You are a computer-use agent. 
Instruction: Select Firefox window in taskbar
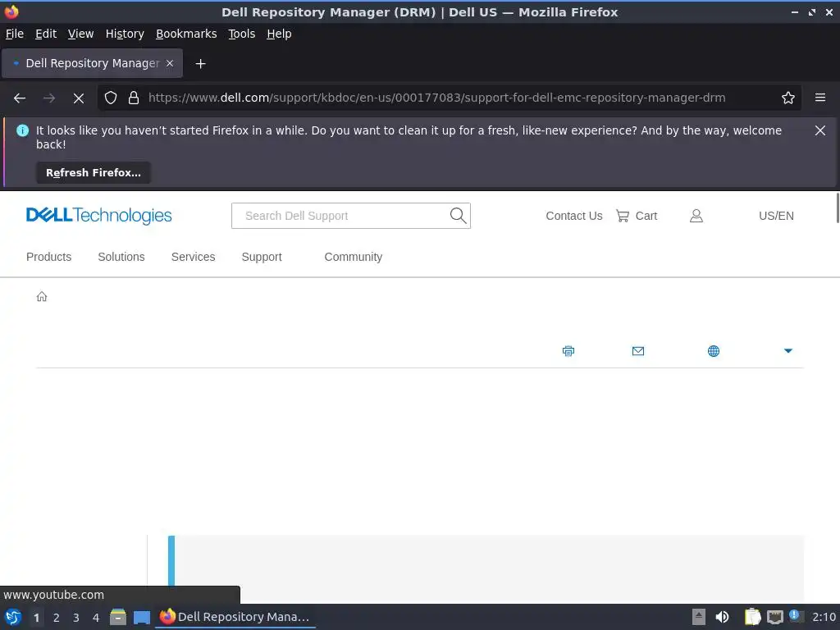click(x=235, y=617)
